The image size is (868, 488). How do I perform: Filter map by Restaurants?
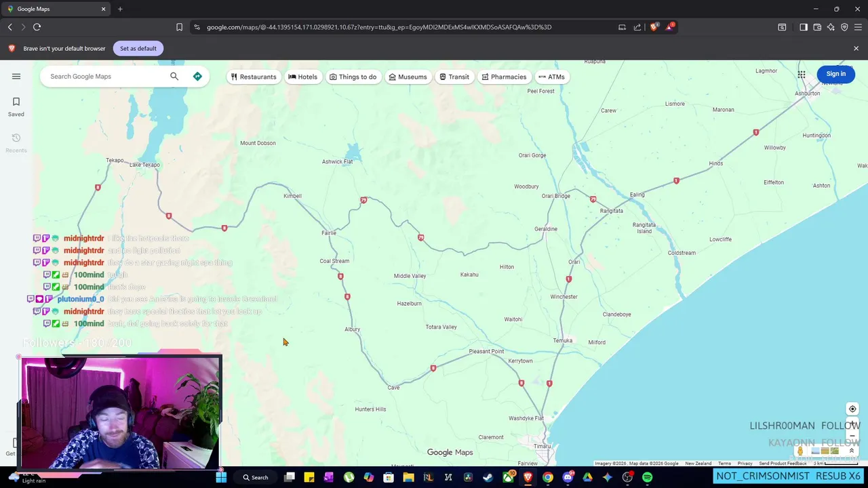point(253,77)
